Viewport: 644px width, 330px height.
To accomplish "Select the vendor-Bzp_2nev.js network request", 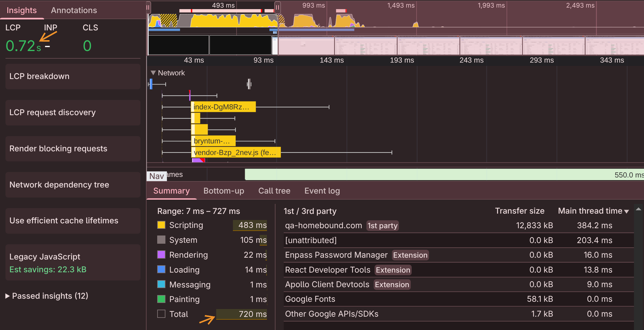I will coord(236,153).
